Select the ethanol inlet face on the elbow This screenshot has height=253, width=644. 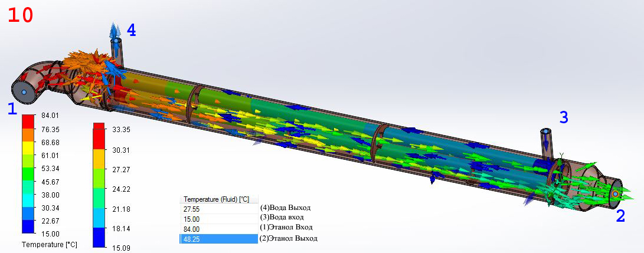pyautogui.click(x=24, y=92)
